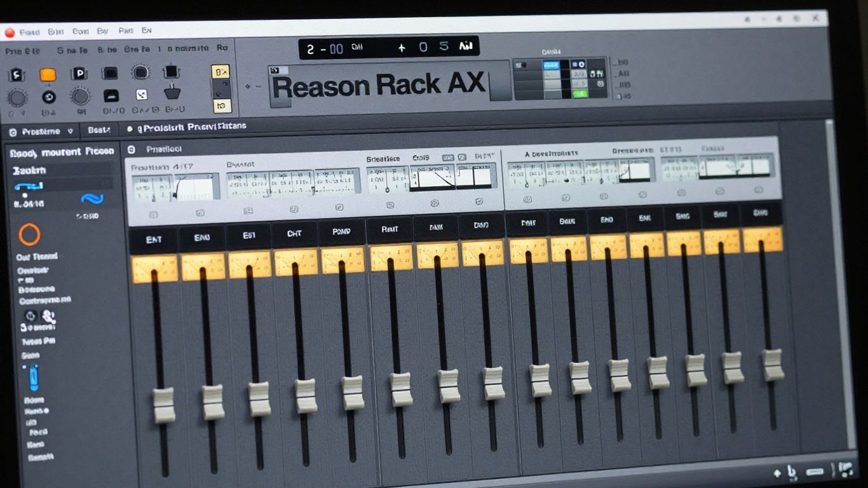The height and width of the screenshot is (488, 868).
Task: Open the Pan menu in the menu bar
Action: tap(125, 30)
